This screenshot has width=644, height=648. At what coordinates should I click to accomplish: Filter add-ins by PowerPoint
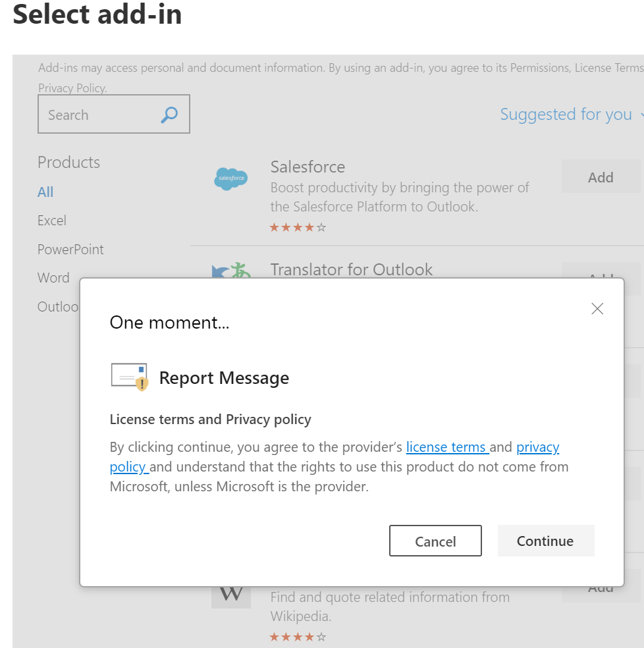(70, 250)
